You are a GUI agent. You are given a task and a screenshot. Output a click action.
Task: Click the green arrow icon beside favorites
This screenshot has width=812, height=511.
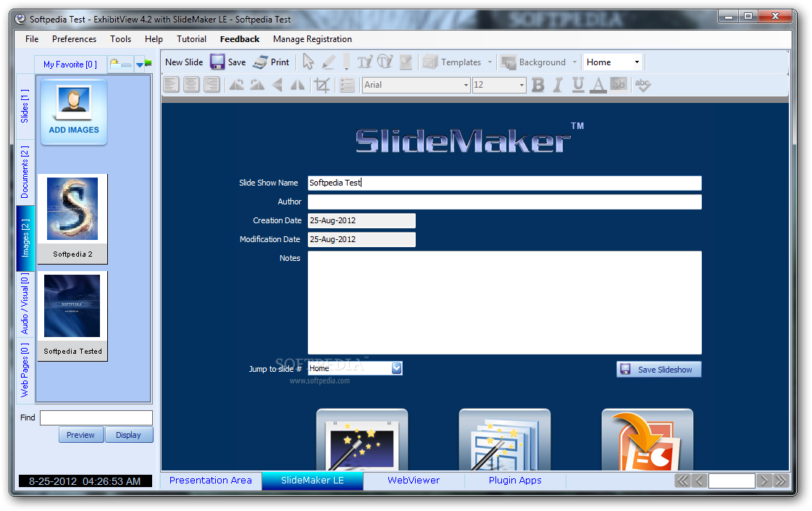click(x=148, y=63)
